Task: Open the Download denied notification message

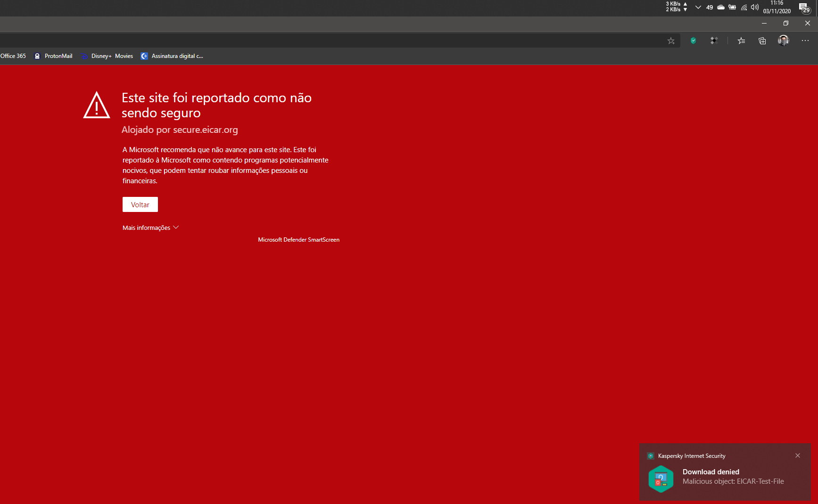Action: (733, 477)
